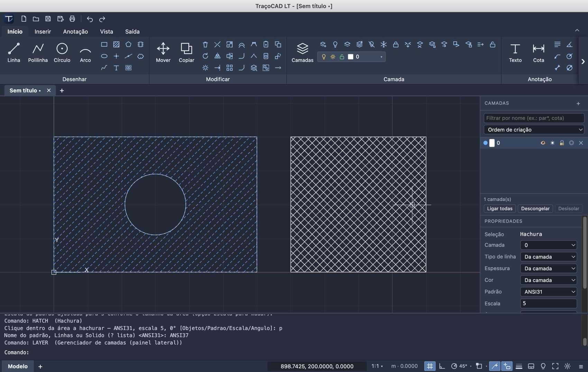Viewport: 588px width, 372px height.
Task: Select the Cota dimension tool
Action: point(538,53)
